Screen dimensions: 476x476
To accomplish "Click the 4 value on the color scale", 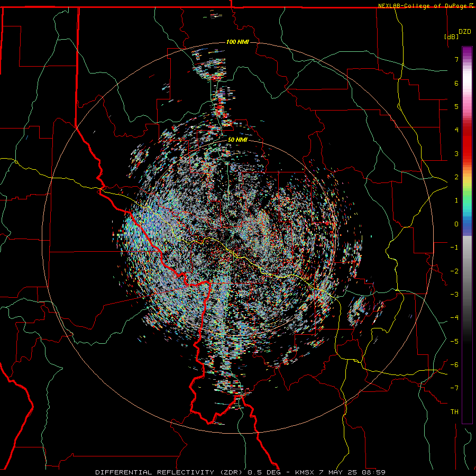I will click(x=456, y=130).
